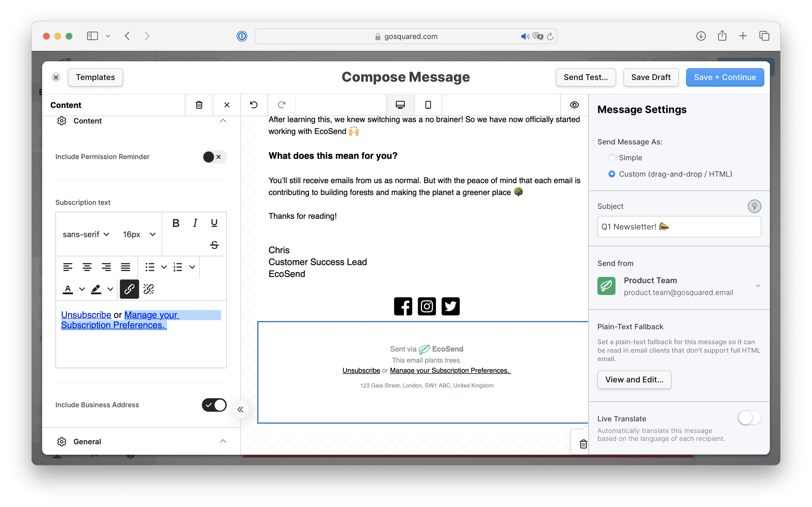Go back in Safari
The width and height of the screenshot is (812, 507).
click(127, 36)
